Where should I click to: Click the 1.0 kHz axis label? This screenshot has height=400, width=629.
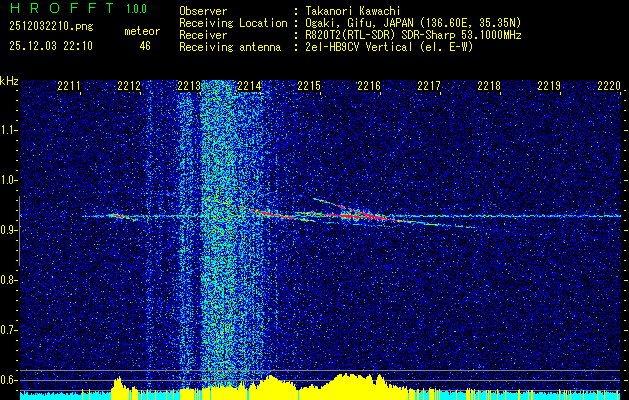(8, 180)
